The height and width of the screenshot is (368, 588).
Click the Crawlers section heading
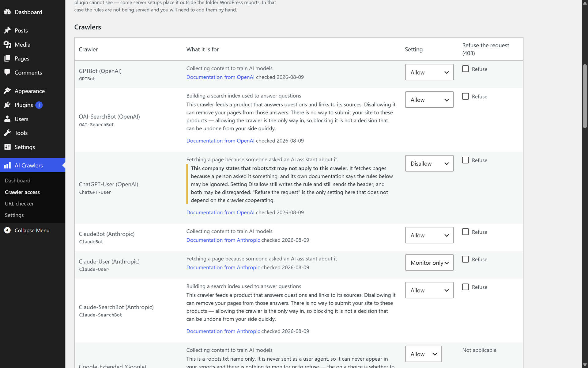point(88,27)
